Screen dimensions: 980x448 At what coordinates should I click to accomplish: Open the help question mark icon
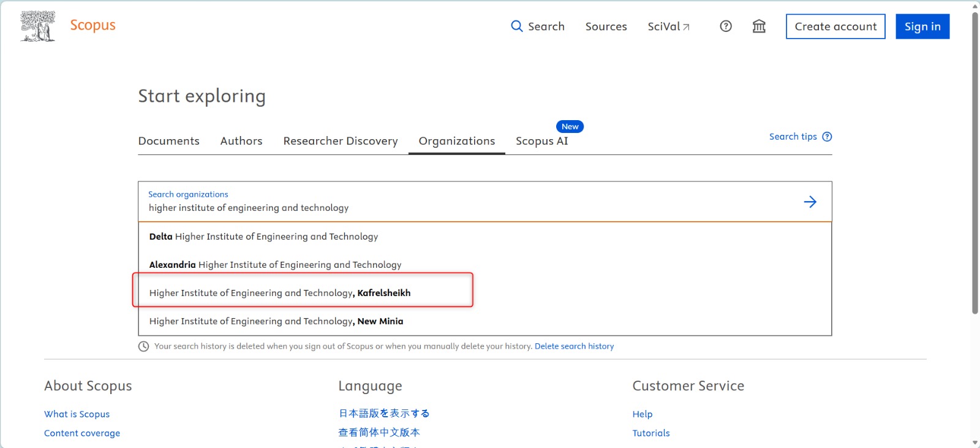(726, 26)
